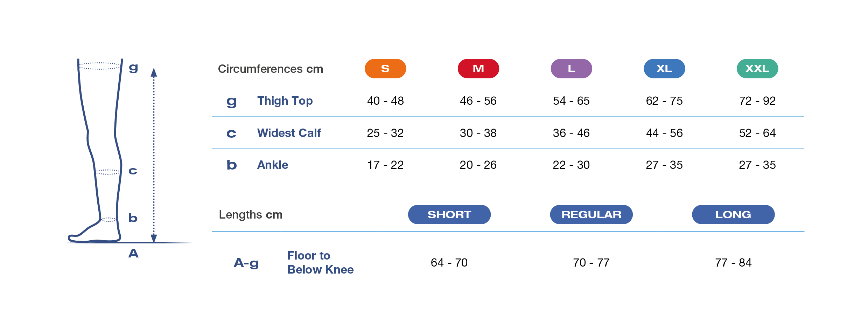Click the orange S size badge
The width and height of the screenshot is (868, 331).
(x=385, y=69)
